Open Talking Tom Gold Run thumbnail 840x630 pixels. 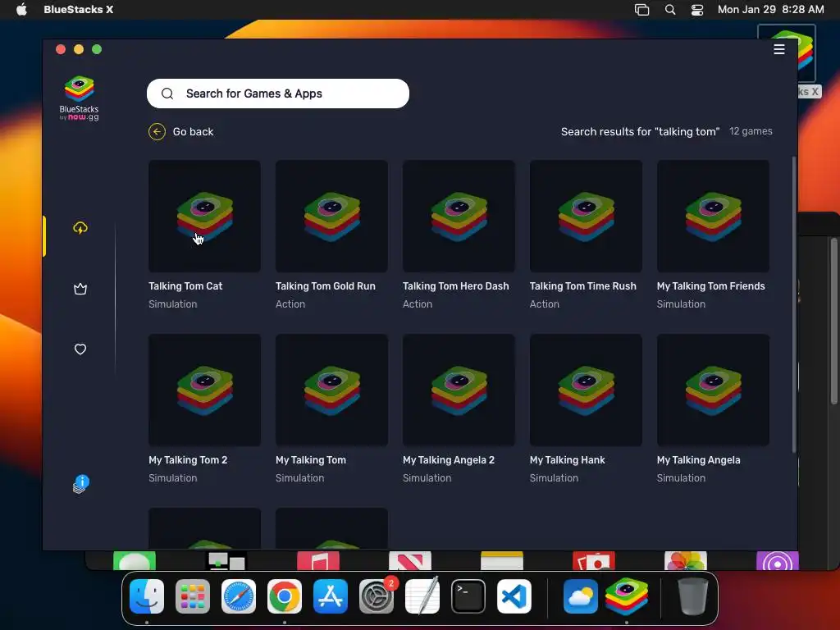pyautogui.click(x=331, y=216)
